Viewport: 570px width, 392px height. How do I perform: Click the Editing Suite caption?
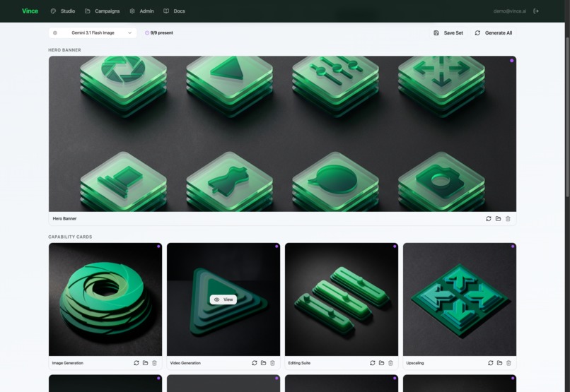click(x=299, y=363)
